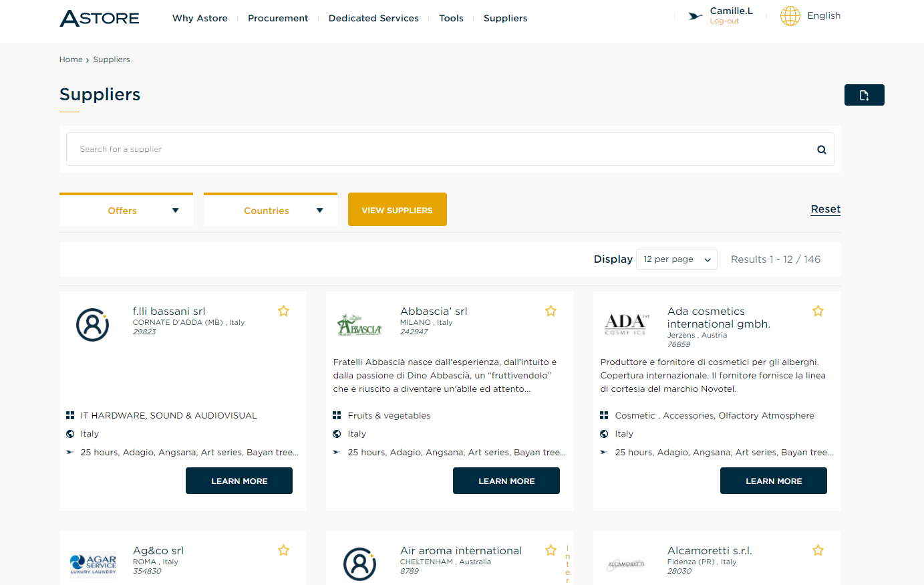Click Air aroma international avatar icon
Image resolution: width=924 pixels, height=585 pixels.
point(360,564)
